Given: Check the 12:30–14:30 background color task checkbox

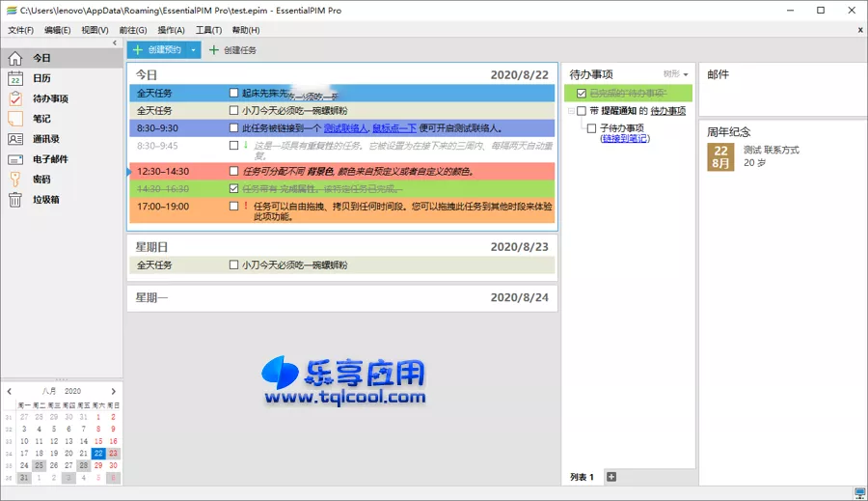Looking at the screenshot, I should pyautogui.click(x=233, y=171).
